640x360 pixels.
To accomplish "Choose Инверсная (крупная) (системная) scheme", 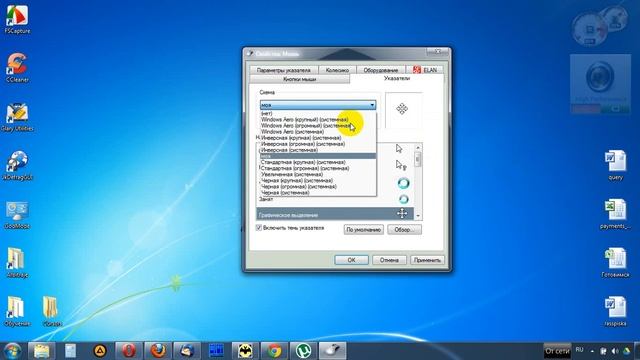I will coord(318,138).
